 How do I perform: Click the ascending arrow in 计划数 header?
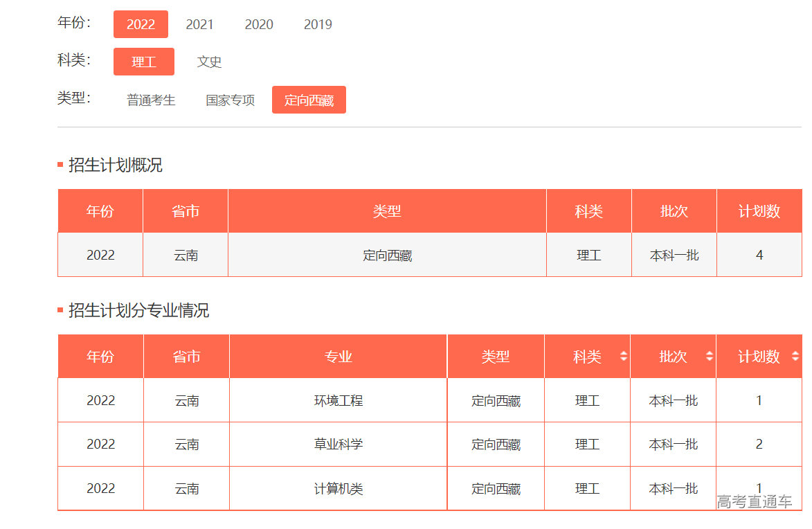point(794,352)
